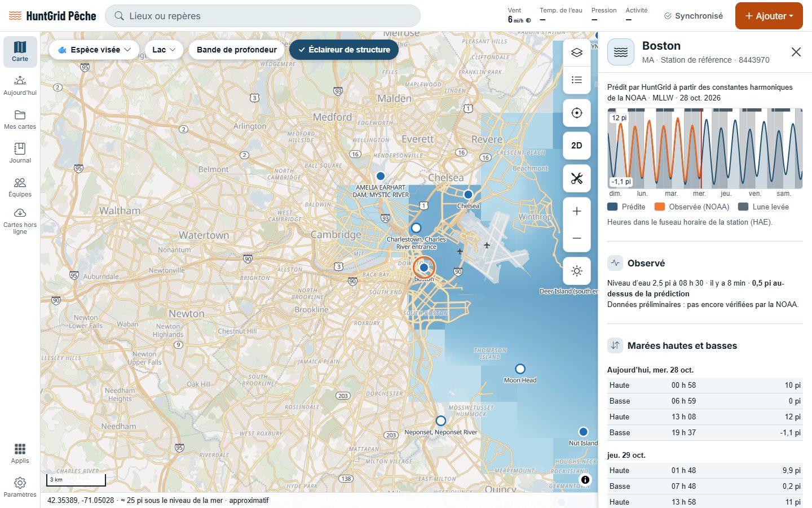Open Bande de profondeur filter
Viewport: 812px width, 508px height.
(237, 50)
